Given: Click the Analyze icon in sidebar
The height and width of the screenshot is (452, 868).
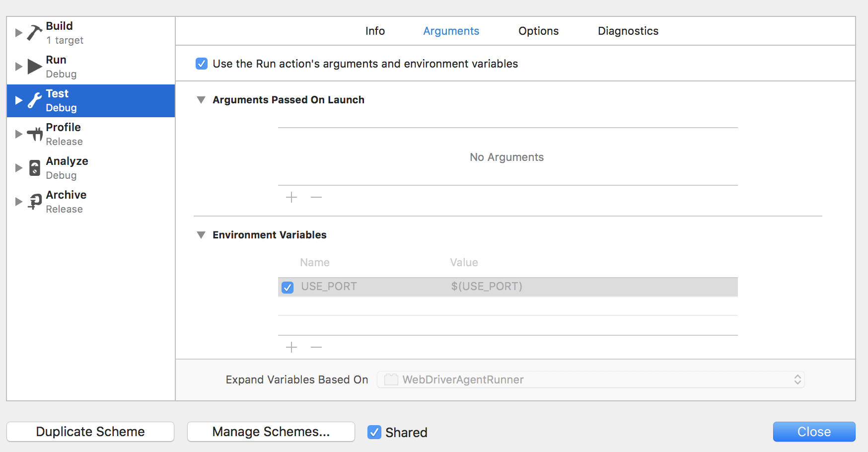Looking at the screenshot, I should [35, 168].
